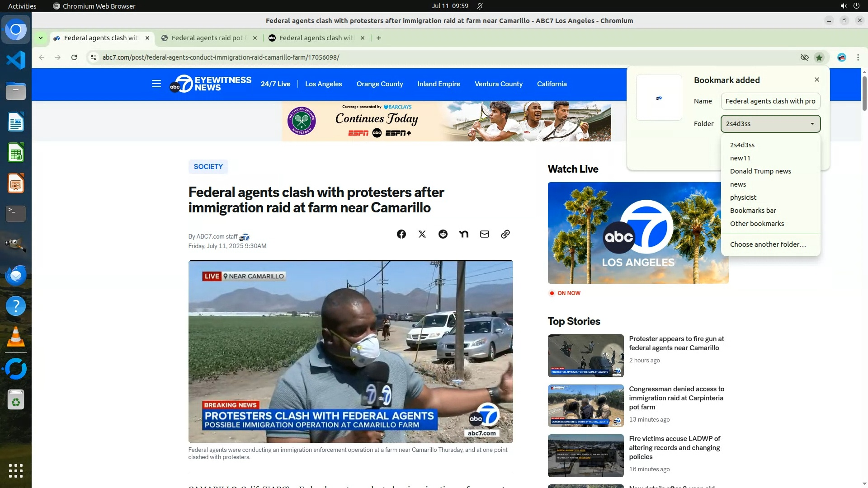Image resolution: width=868 pixels, height=488 pixels.
Task: Open Chromium three-dot menu
Action: 858,57
